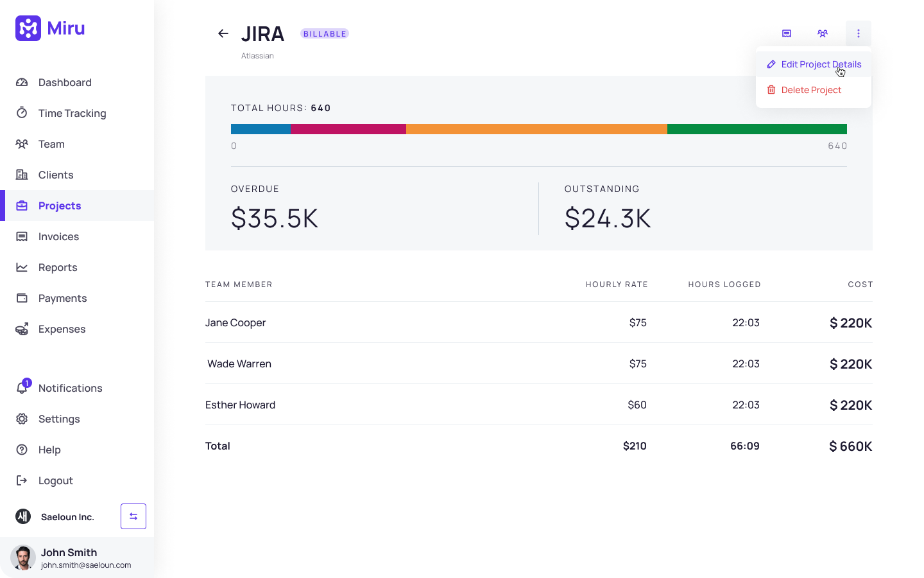Click the Dashboard gauge icon
Viewport: 924px width, 578px height.
22,82
